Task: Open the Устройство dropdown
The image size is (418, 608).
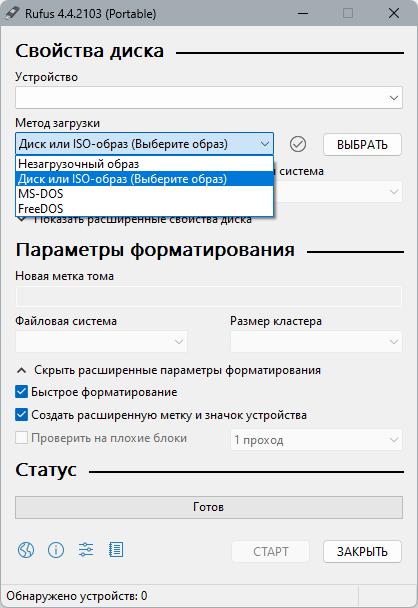Action: click(x=209, y=97)
